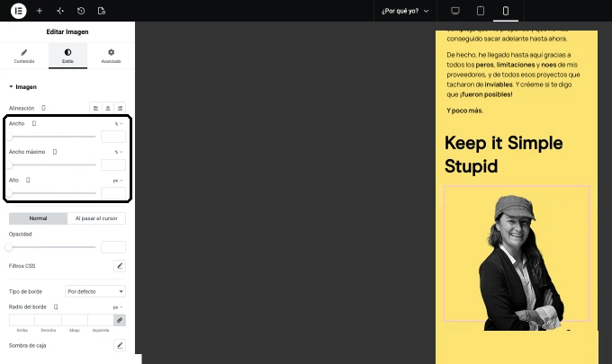Toggle responsive device icon beside Radio del borde
The image size is (612, 364).
[x=56, y=306]
